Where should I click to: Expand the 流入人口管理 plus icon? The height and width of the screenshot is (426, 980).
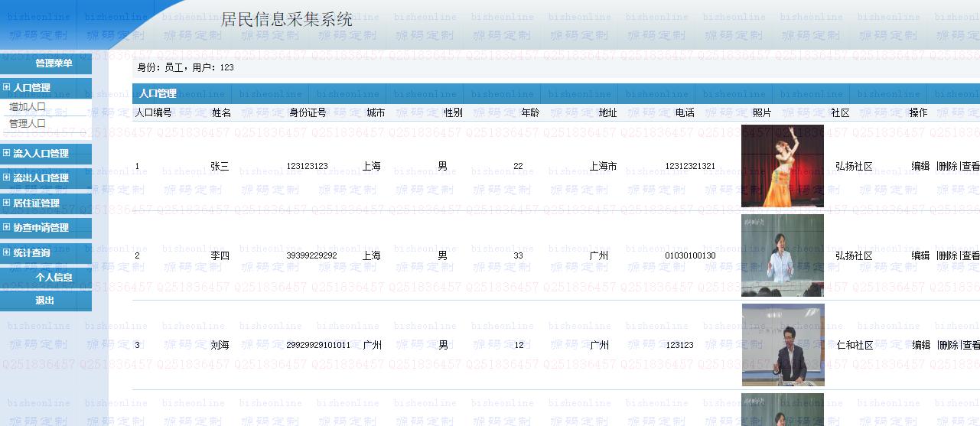7,153
